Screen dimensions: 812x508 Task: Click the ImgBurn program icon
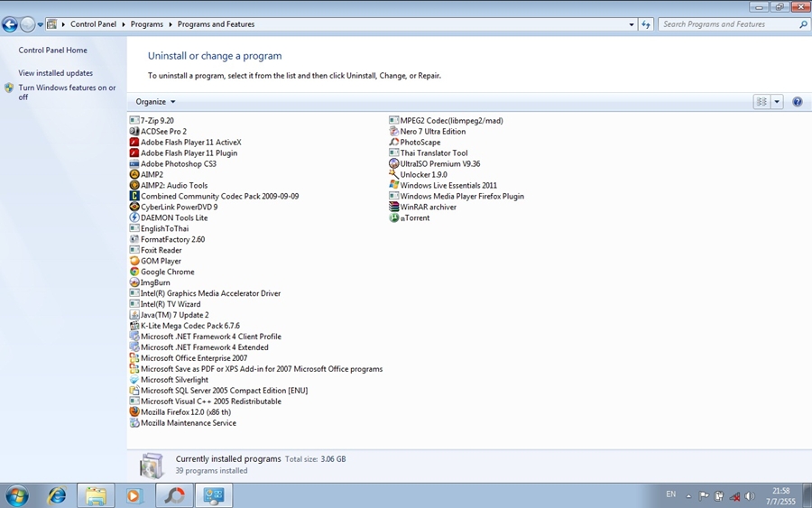click(x=134, y=282)
